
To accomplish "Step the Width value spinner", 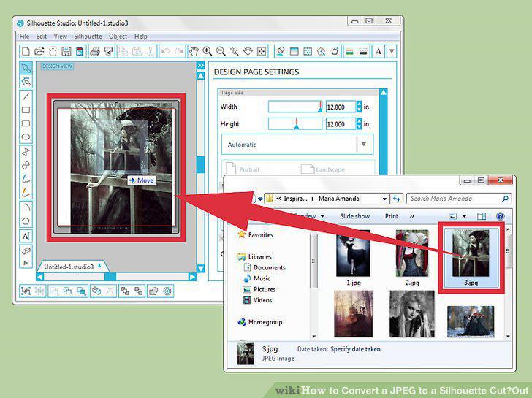I will pos(359,107).
